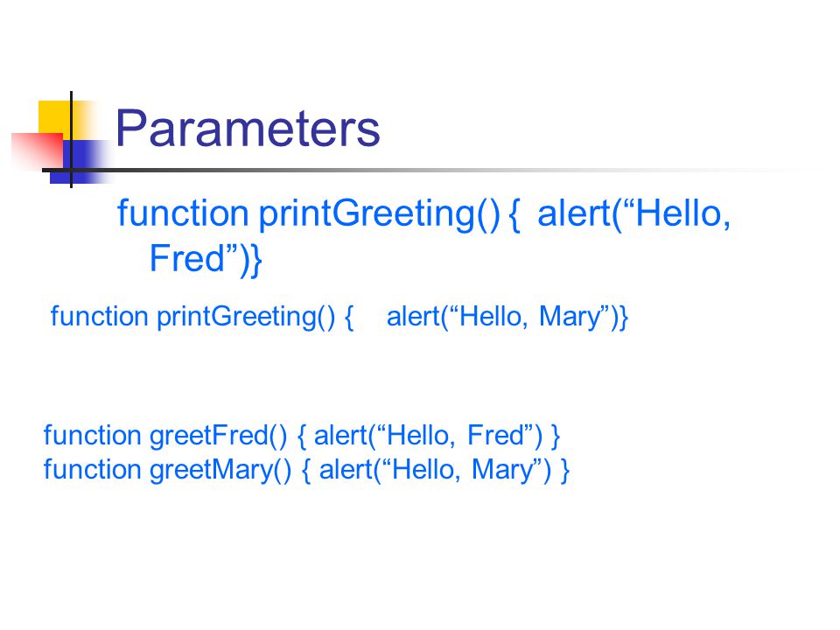
Task: Select the "greetFred()" function name
Action: pos(219,436)
